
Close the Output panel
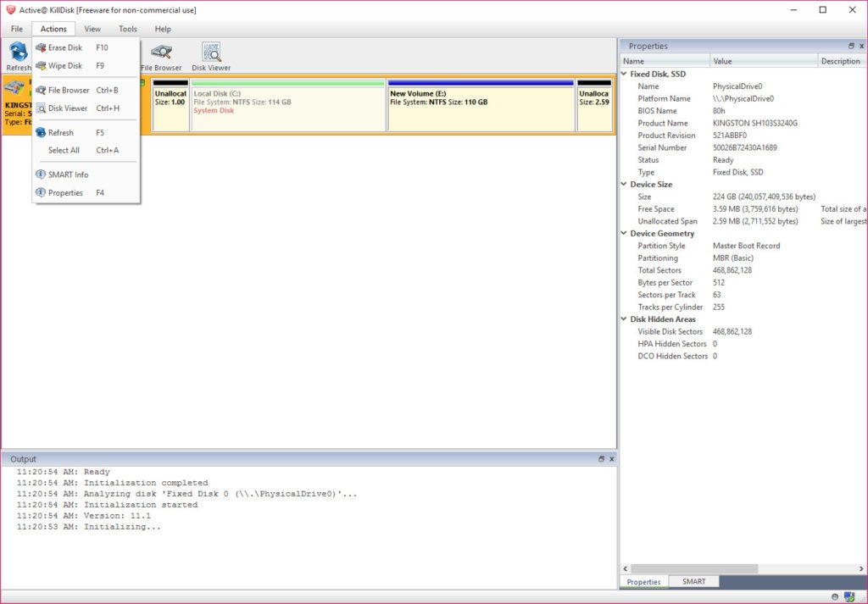(x=611, y=459)
